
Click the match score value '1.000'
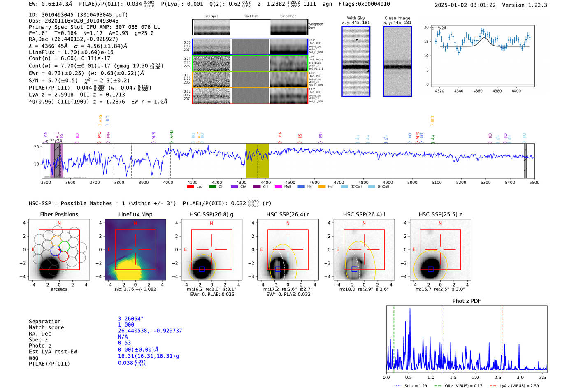tap(126, 325)
